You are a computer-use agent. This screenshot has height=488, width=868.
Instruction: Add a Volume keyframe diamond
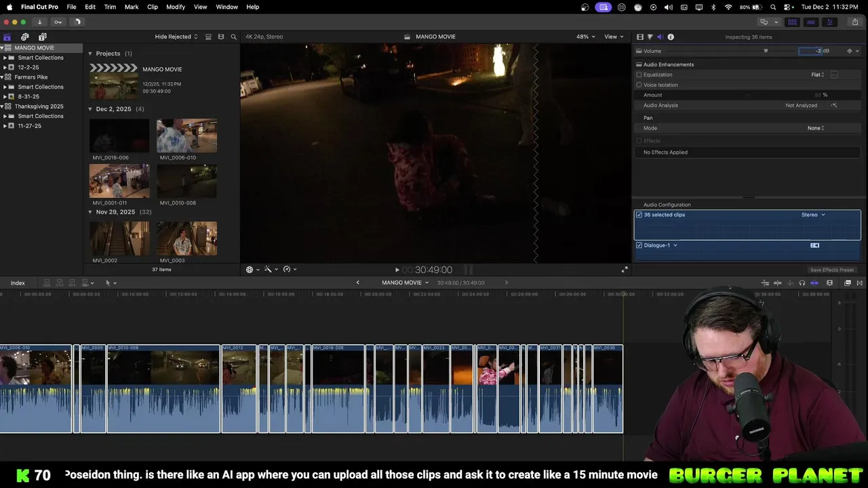(x=849, y=51)
